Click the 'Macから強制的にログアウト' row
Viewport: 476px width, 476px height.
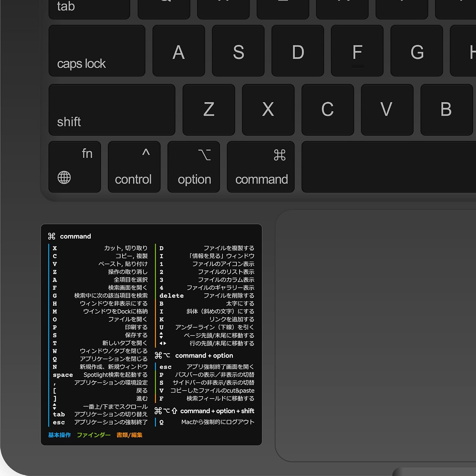207,422
